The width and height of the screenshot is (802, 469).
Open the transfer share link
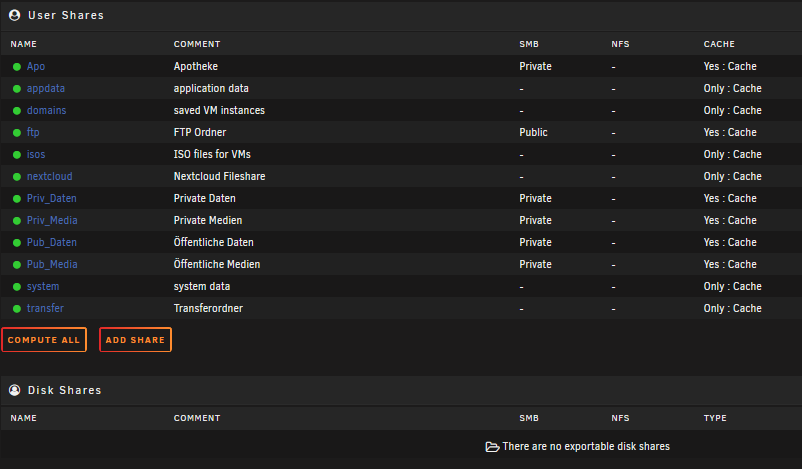(45, 308)
